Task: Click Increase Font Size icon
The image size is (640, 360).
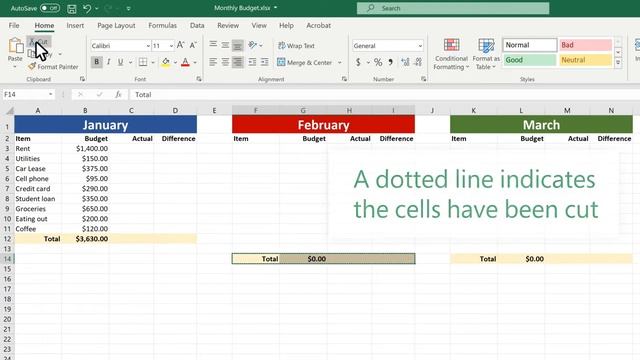Action: point(180,45)
